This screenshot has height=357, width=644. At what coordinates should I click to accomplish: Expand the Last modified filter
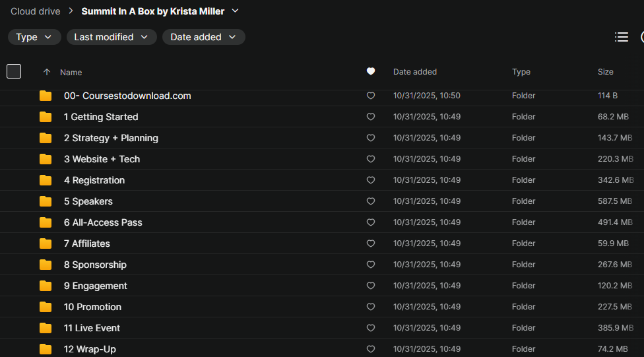click(112, 37)
